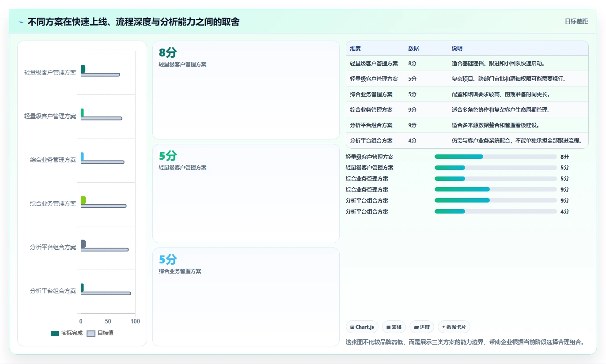This screenshot has height=364, width=606.
Task: Click the sky blue actual bar in chart
Action: [82, 157]
